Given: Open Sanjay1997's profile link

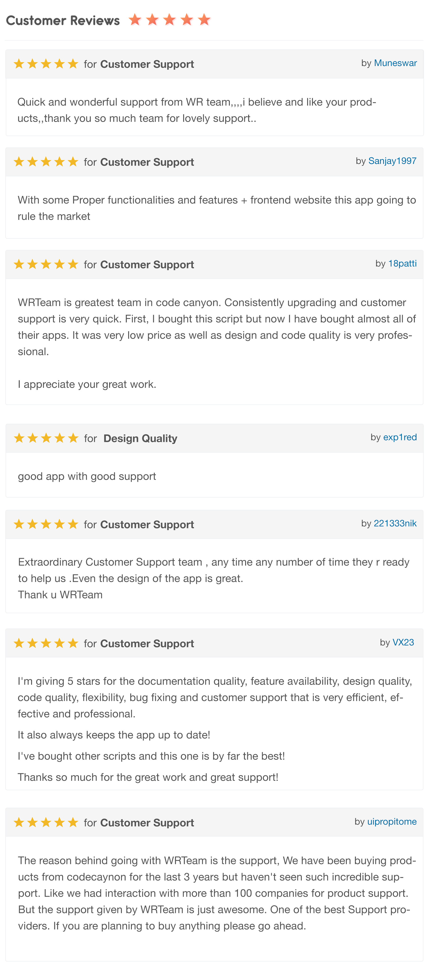Looking at the screenshot, I should (x=392, y=161).
